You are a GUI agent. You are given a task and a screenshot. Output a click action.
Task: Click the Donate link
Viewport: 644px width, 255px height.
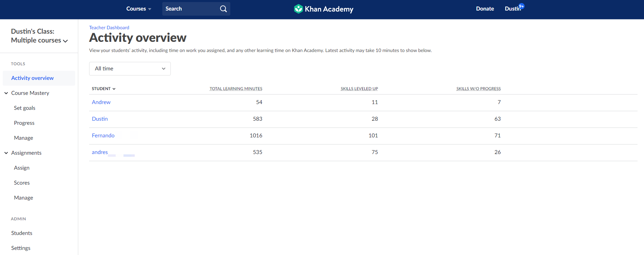pyautogui.click(x=485, y=9)
